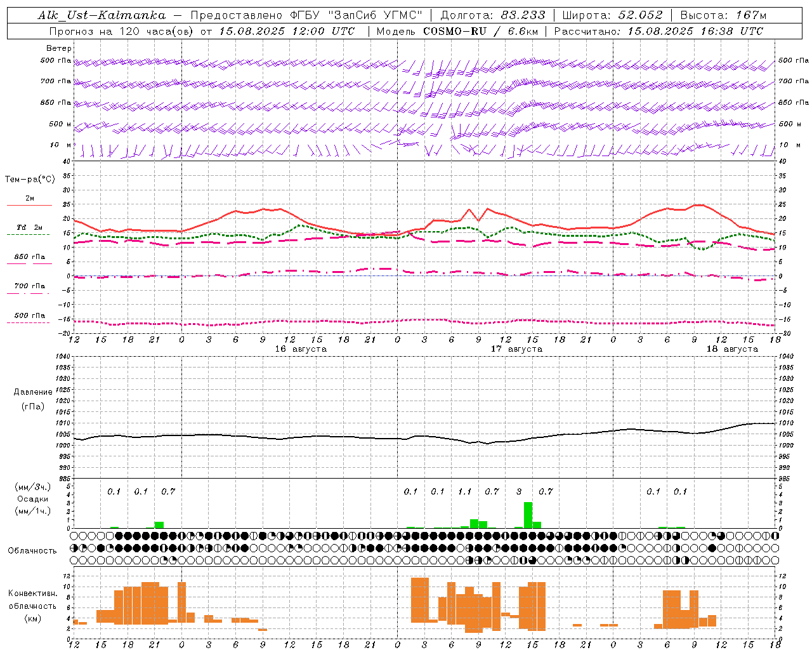Click the 1.1 precipitation amount value
Viewport: 812px width, 650px height.
tap(465, 492)
